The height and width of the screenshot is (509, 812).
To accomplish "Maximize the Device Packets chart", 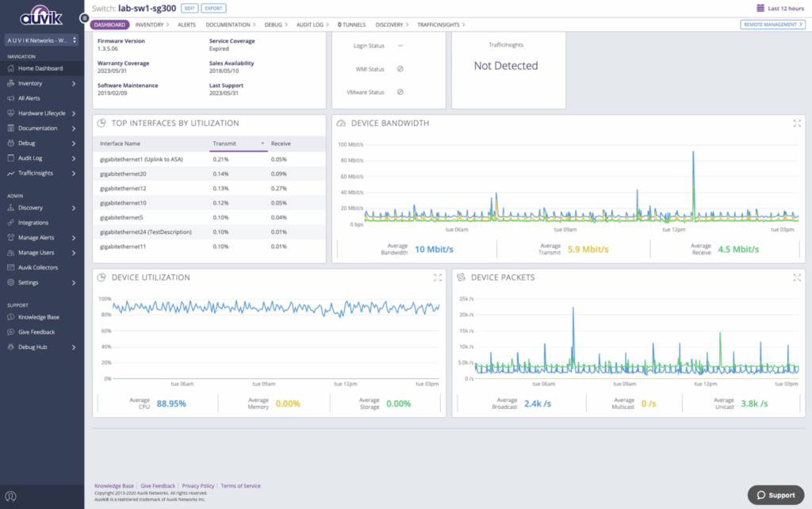I will click(x=797, y=277).
